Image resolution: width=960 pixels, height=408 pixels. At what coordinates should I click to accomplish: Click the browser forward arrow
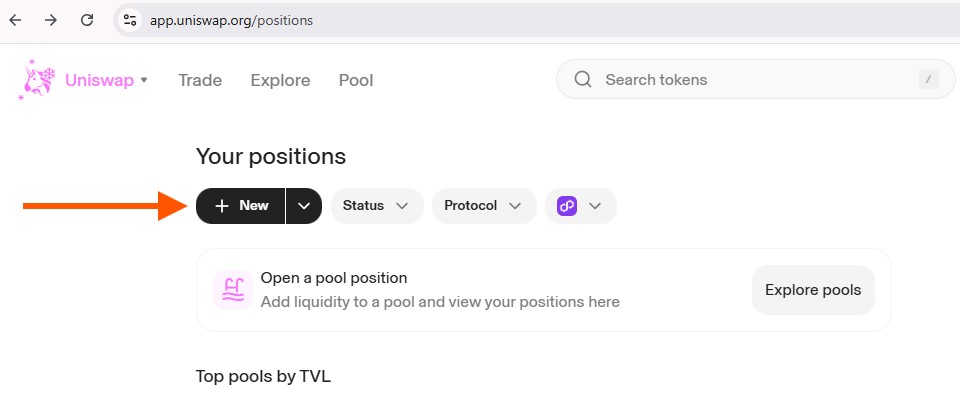(51, 20)
